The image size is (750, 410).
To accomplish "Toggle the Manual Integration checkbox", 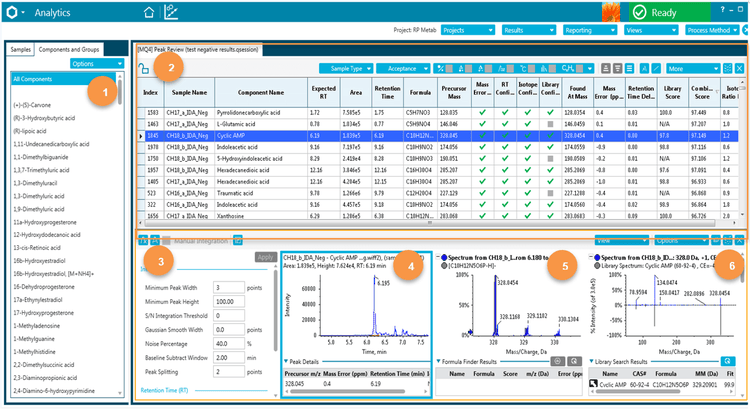I will pyautogui.click(x=166, y=241).
